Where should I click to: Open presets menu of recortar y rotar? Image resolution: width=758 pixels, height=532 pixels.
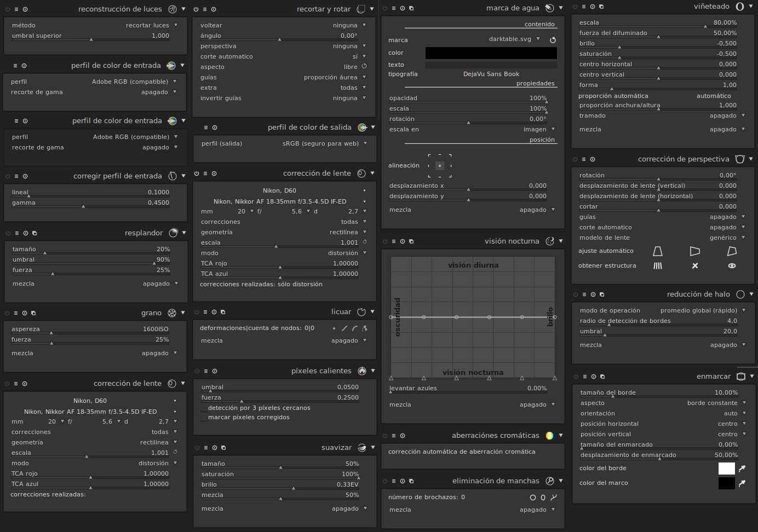205,9
